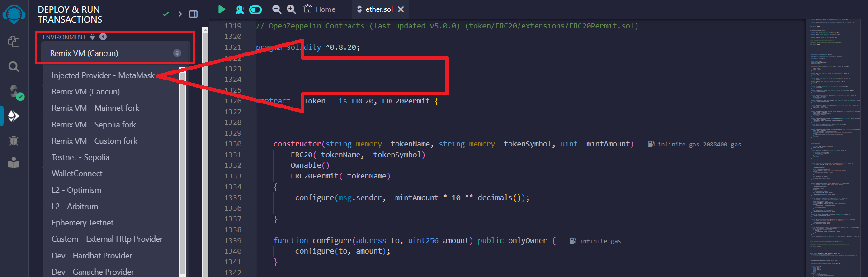The width and height of the screenshot is (868, 277).
Task: Click the Ownable() code line
Action: coord(310,165)
